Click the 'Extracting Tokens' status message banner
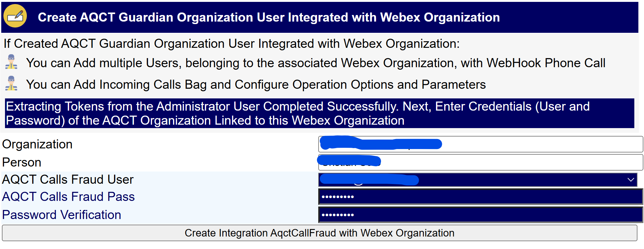The image size is (644, 249). 319,113
